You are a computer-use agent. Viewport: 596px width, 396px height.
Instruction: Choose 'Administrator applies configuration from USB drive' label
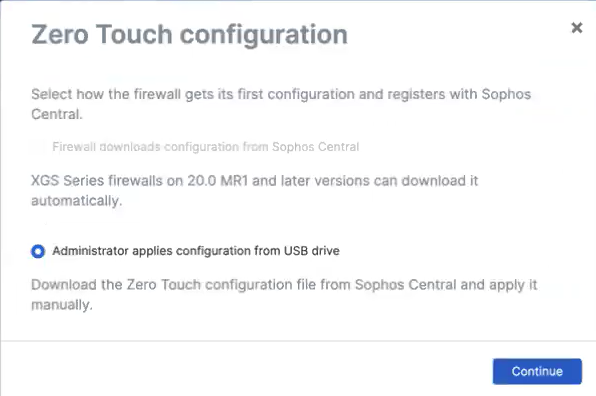click(196, 251)
